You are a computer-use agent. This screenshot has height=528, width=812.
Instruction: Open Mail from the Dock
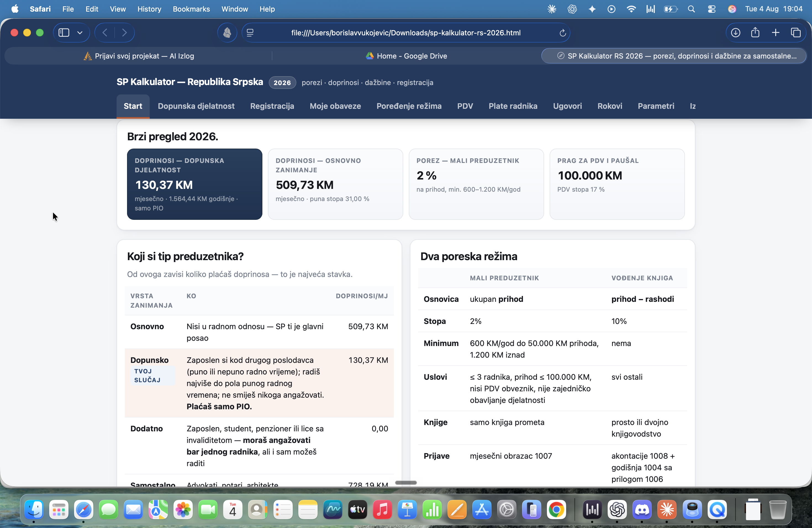[133, 509]
